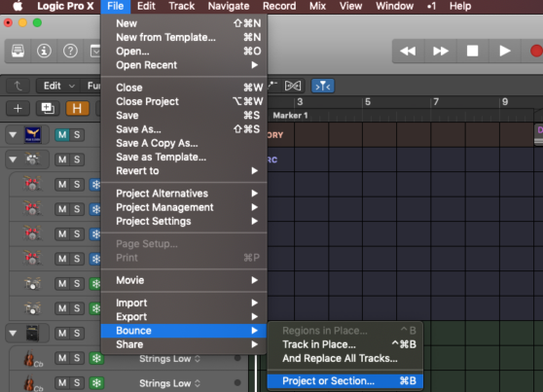Image resolution: width=543 pixels, height=392 pixels.
Task: Toggle Mute on the amp stack track
Action: 62,333
